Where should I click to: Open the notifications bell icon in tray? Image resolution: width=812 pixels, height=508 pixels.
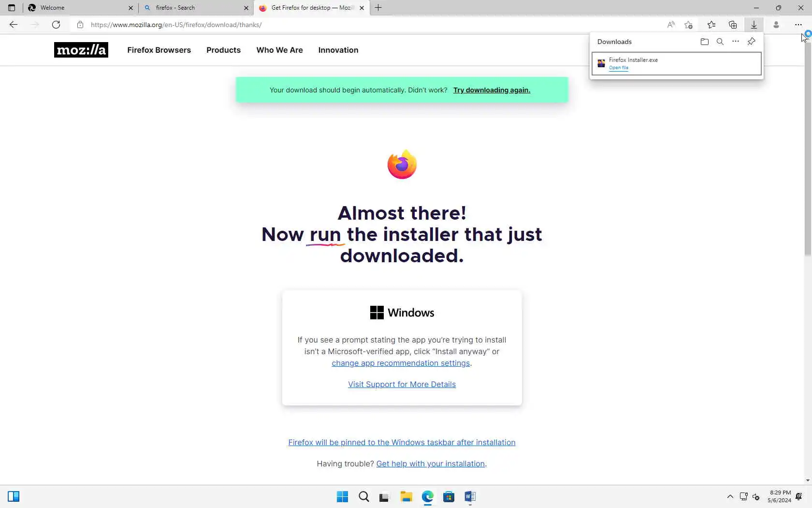(799, 496)
